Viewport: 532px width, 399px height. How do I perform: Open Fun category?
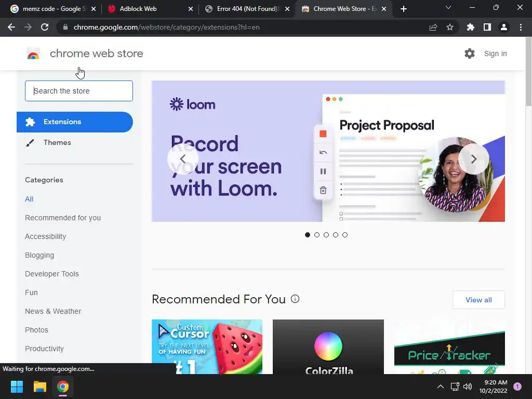tap(31, 292)
